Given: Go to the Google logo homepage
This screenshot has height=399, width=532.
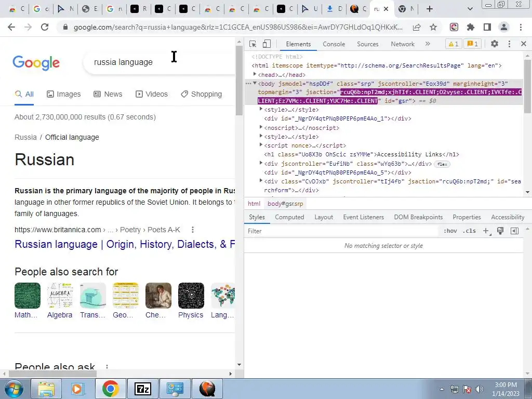Looking at the screenshot, I should (x=36, y=62).
